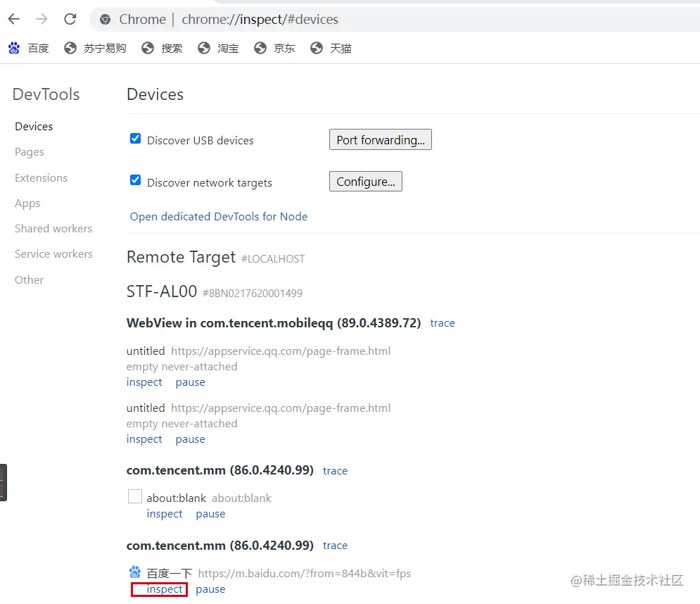Click trace next to com.tencent.mobileqq WebView
Screen dimensions: 700x604
point(443,323)
